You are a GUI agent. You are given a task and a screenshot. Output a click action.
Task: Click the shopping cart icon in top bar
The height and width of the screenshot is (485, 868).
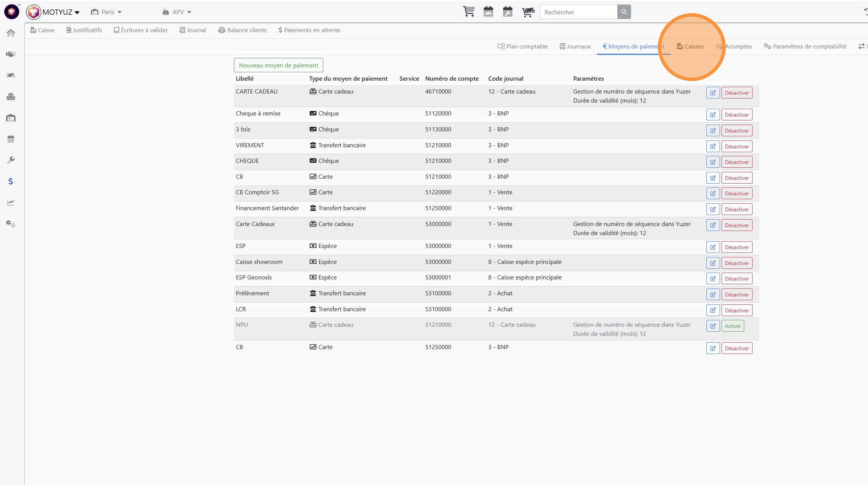(x=469, y=12)
